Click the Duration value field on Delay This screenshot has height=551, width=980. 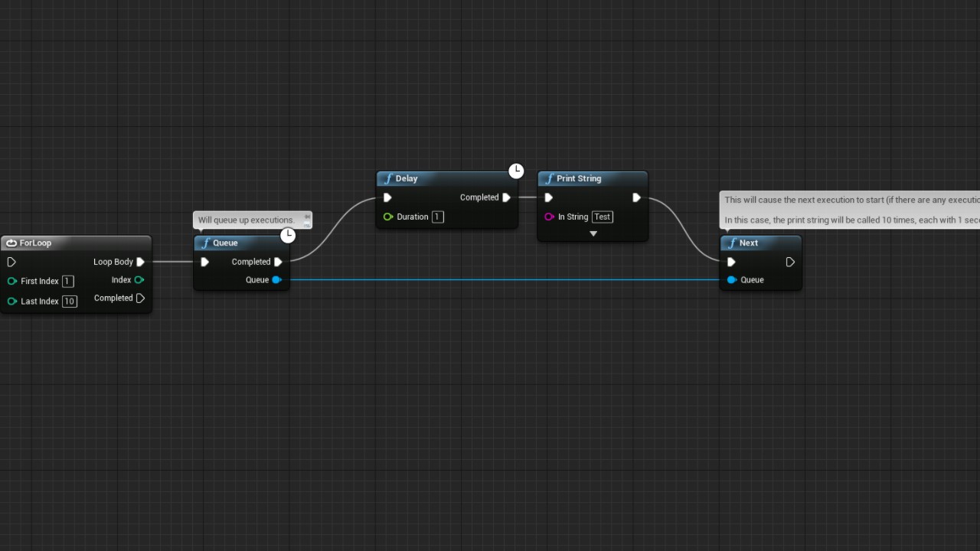437,217
